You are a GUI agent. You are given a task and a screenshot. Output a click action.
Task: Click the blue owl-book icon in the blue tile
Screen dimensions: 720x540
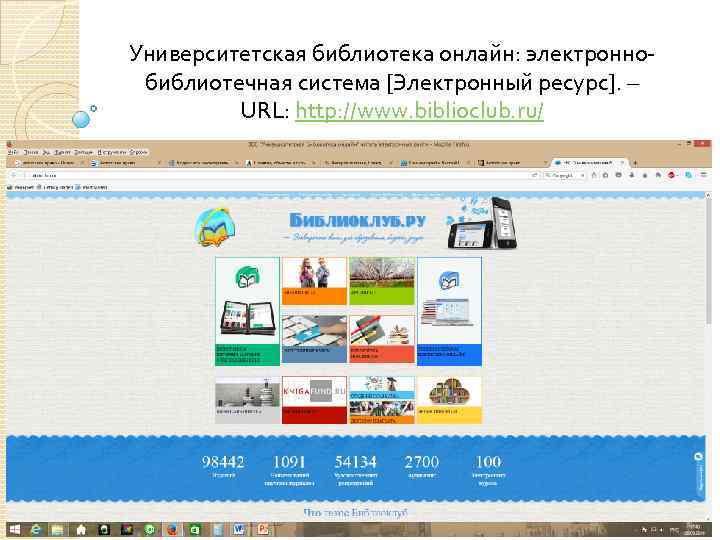click(x=449, y=280)
